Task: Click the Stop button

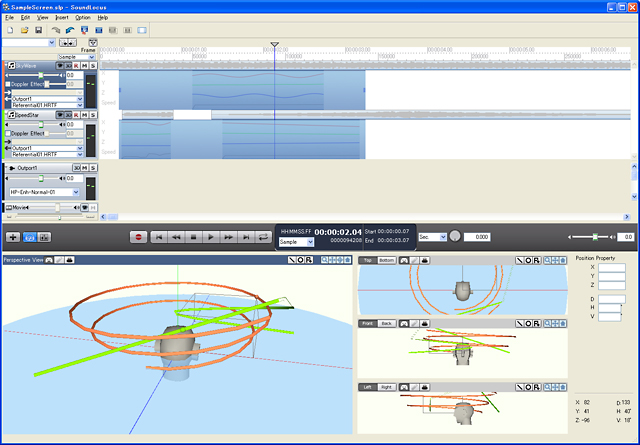Action: 193,237
